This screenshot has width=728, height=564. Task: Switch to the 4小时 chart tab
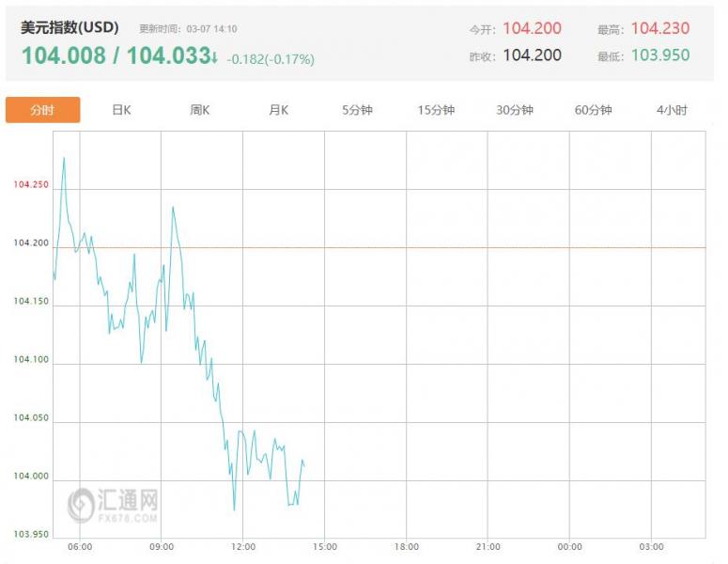[672, 110]
